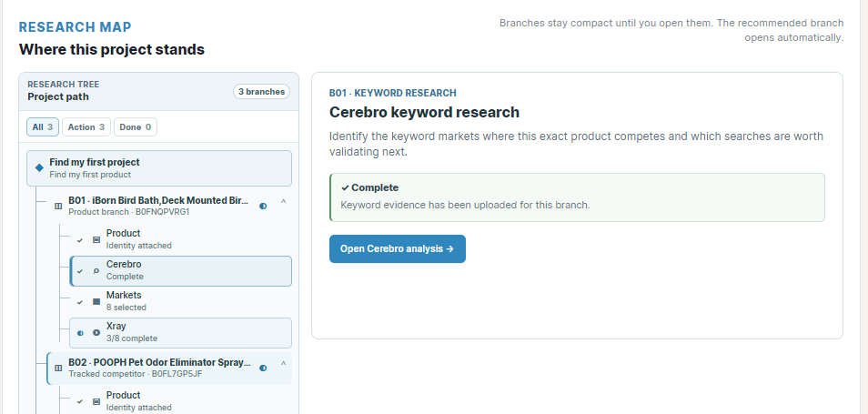This screenshot has height=414, width=868.
Task: Click the B01 branch columns icon
Action: (58, 206)
